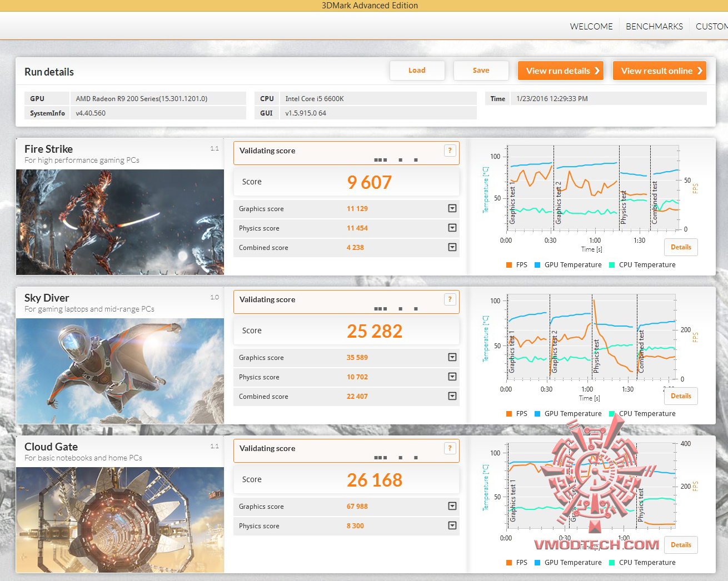This screenshot has height=581, width=728.
Task: Click the FPS legend swatch under Cloud Gate chart
Action: [509, 563]
